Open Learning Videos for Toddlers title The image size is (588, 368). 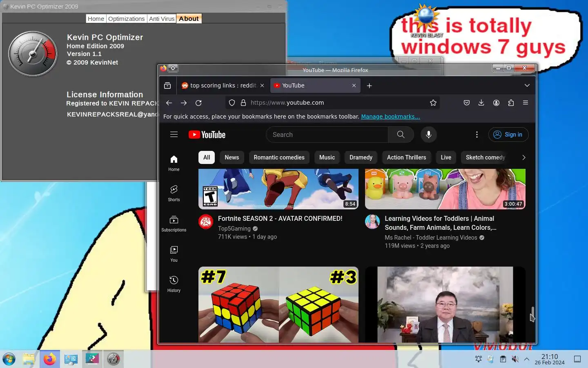[x=441, y=223]
